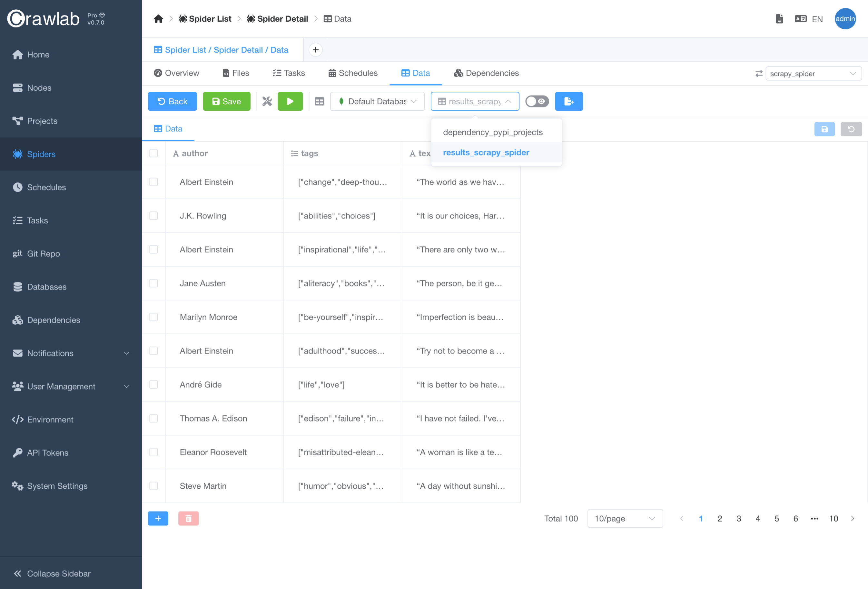This screenshot has width=868, height=589.
Task: Open the console/tools icon next to Save
Action: (267, 101)
